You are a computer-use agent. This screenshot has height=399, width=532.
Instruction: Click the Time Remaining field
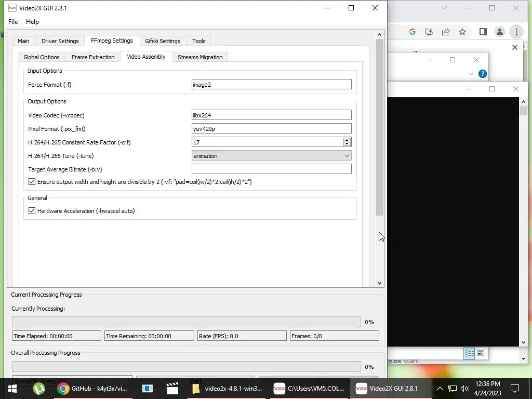click(149, 336)
